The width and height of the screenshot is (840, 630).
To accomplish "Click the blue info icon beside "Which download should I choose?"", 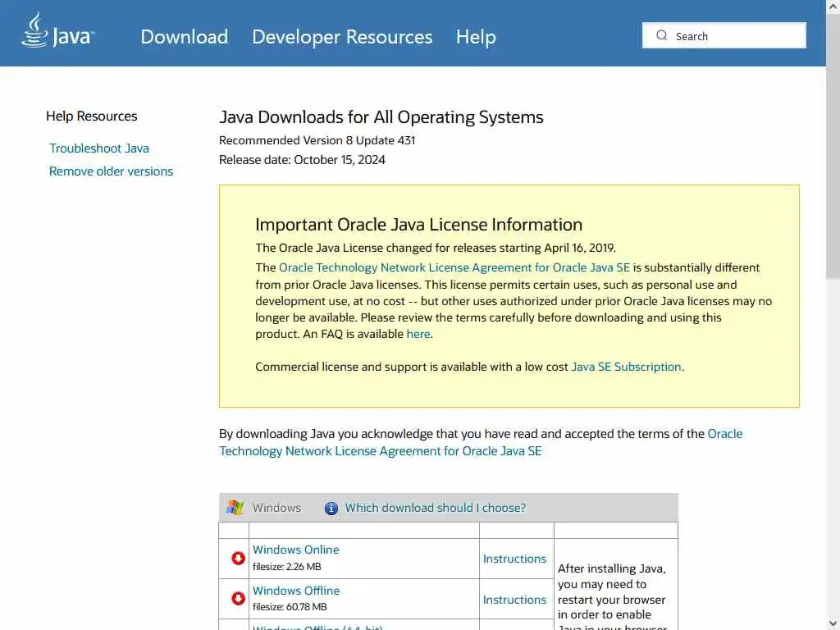I will [331, 509].
